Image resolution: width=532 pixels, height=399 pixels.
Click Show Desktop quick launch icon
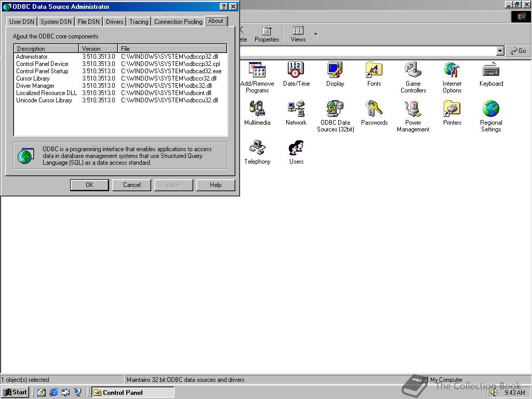tap(42, 392)
